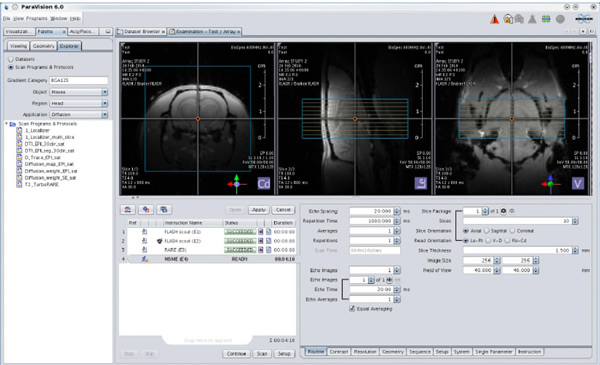Click the grey triangle icon in top-right toolbar
This screenshot has height=365, width=600.
tap(532, 19)
